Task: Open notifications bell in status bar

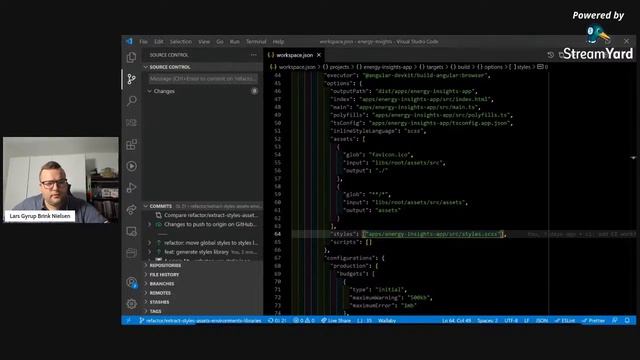Action: click(x=627, y=320)
